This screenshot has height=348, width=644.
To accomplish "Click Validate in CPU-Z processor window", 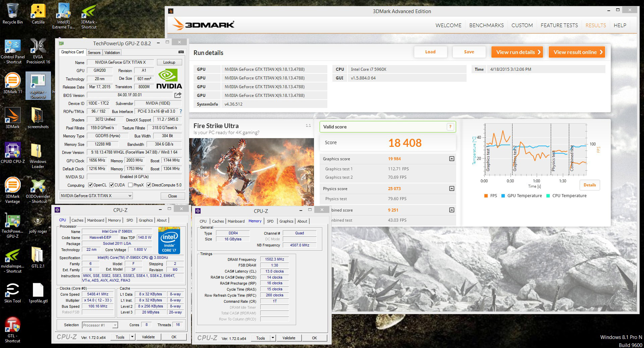I will pyautogui.click(x=148, y=337).
